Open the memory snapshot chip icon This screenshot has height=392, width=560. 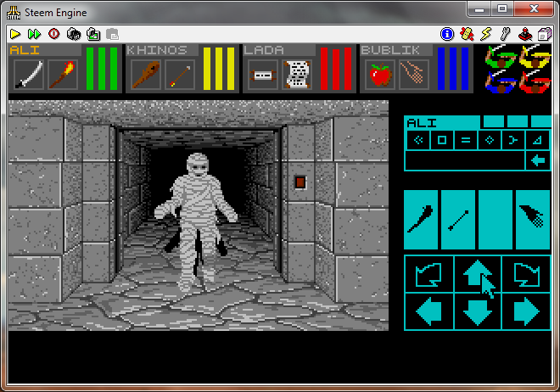point(74,34)
